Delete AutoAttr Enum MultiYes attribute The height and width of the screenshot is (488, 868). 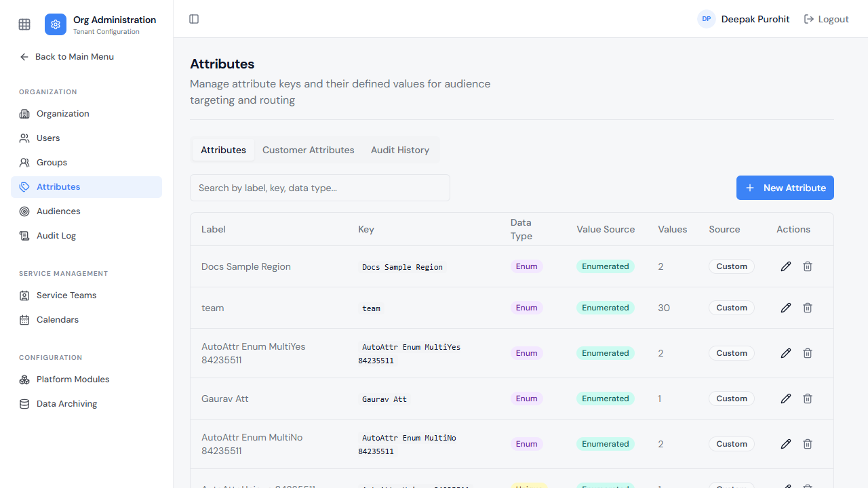click(808, 353)
